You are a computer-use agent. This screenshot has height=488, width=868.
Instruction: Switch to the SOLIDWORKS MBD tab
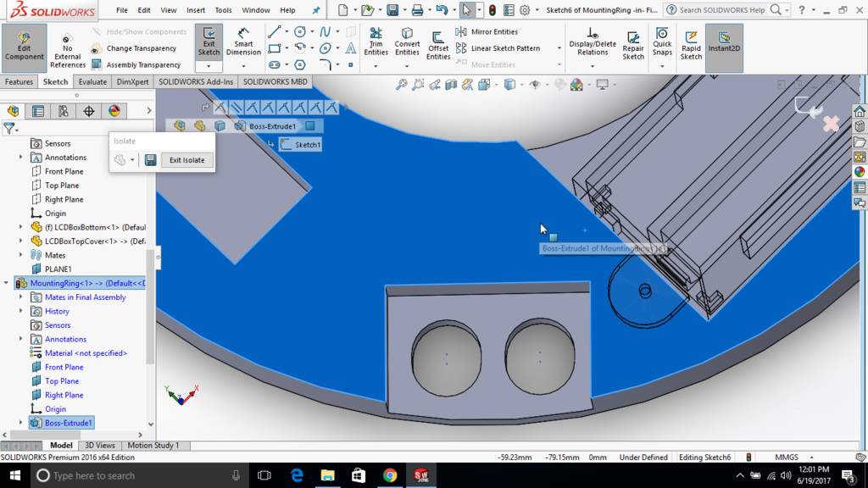(275, 82)
